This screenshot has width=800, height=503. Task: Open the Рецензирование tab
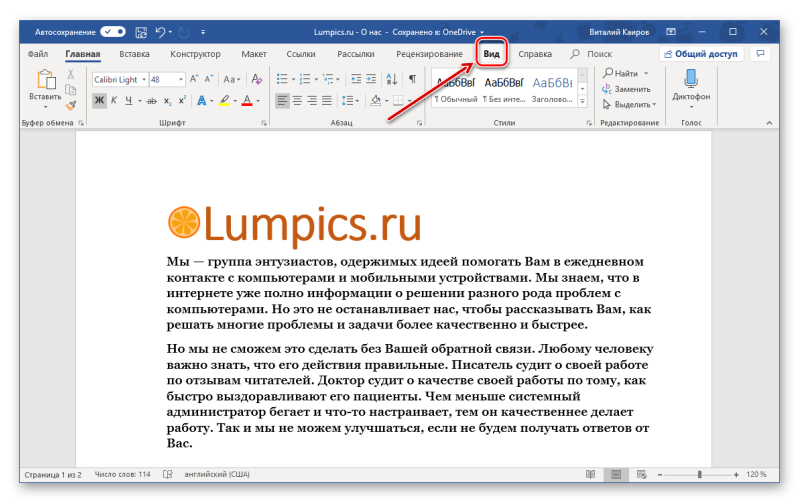tap(429, 54)
